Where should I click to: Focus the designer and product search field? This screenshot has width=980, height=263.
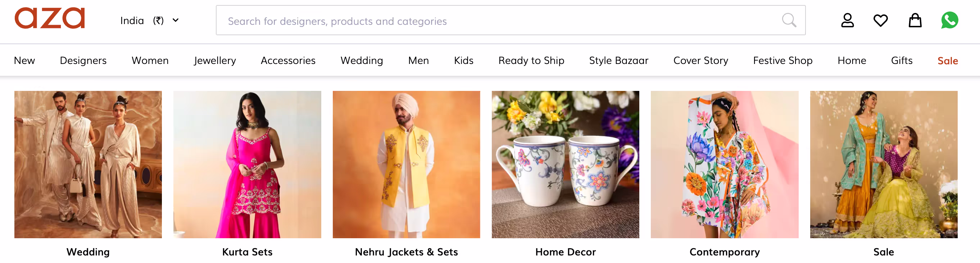[495, 21]
